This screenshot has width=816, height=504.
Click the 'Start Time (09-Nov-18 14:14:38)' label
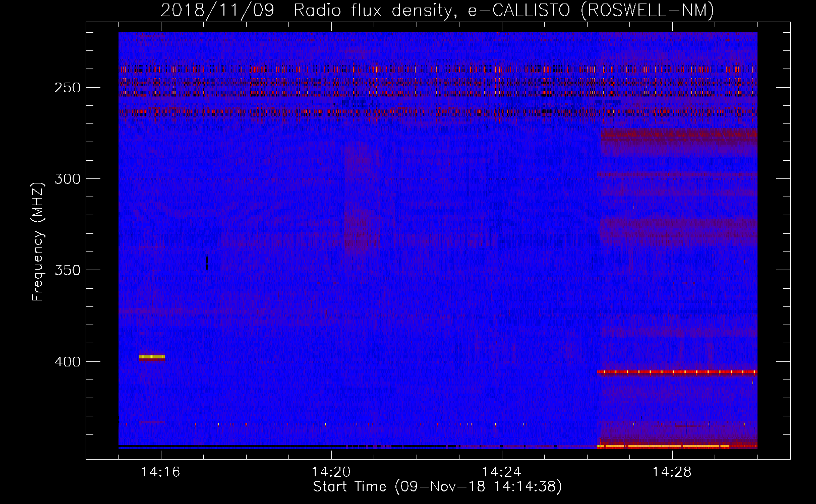437,487
